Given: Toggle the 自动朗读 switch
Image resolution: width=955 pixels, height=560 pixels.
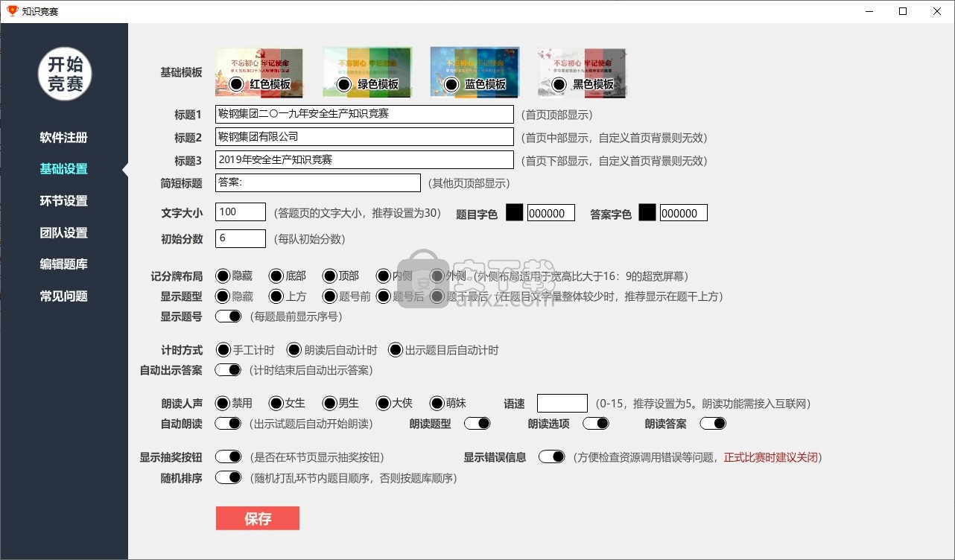Looking at the screenshot, I should pyautogui.click(x=228, y=423).
